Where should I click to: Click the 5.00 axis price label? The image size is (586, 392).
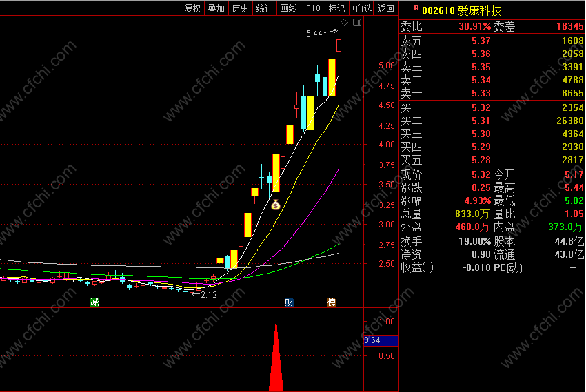tap(387, 65)
